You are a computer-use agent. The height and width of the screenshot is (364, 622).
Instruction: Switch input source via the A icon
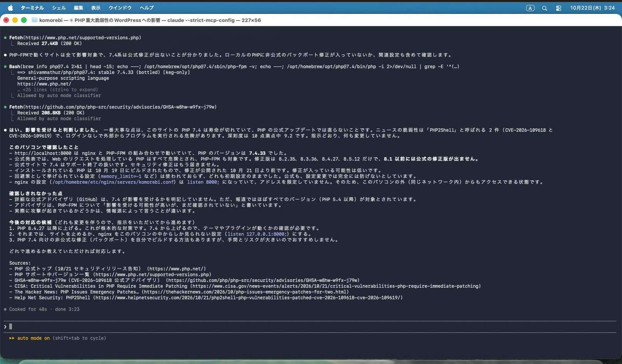pyautogui.click(x=530, y=8)
